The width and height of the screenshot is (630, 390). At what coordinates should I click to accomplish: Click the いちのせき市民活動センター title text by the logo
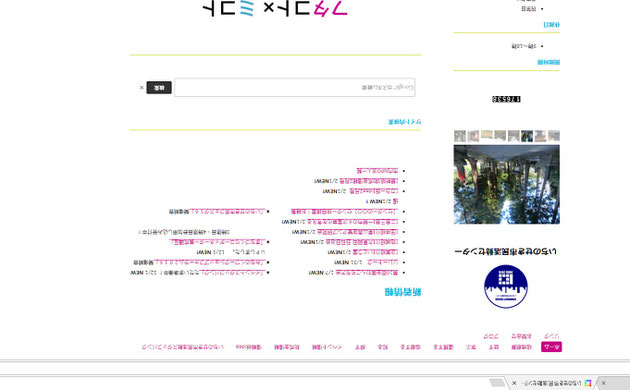[x=505, y=251]
